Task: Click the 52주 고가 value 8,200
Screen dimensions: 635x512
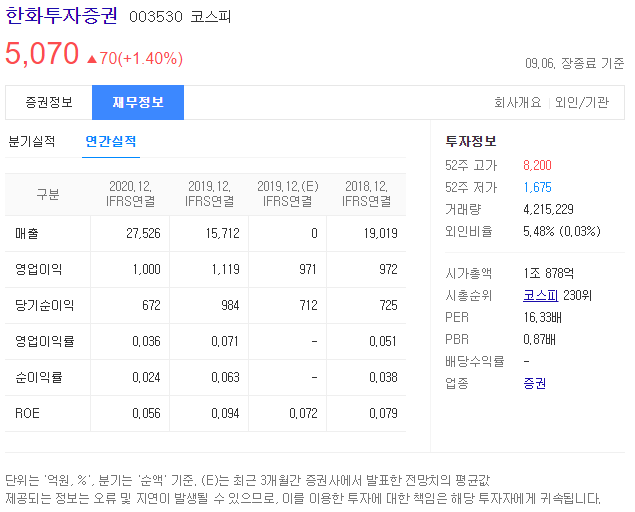Action: point(537,165)
